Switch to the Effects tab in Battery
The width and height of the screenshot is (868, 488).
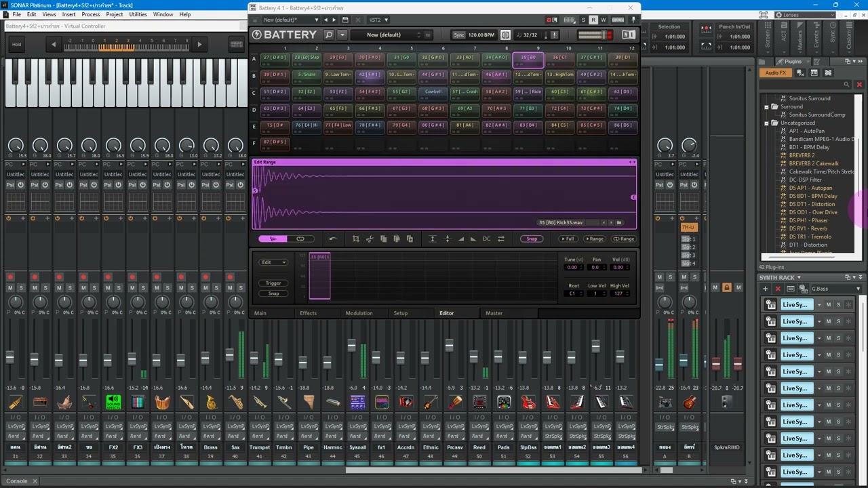point(308,313)
